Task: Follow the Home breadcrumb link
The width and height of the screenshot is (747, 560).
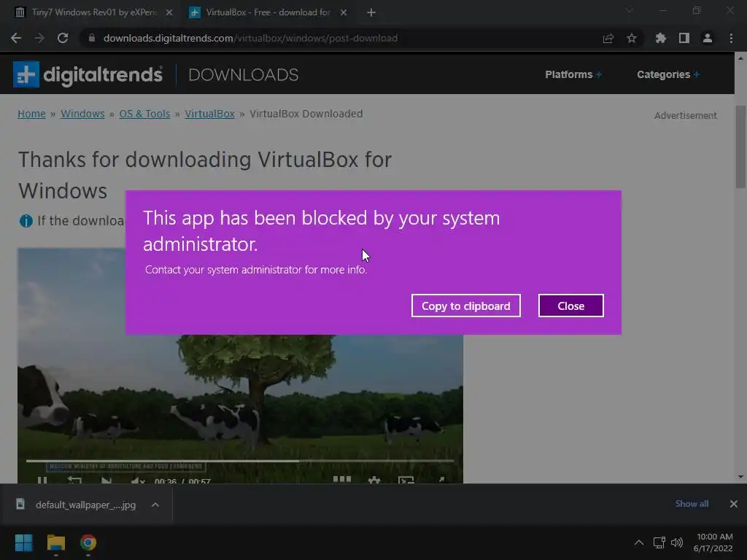Action: point(31,114)
